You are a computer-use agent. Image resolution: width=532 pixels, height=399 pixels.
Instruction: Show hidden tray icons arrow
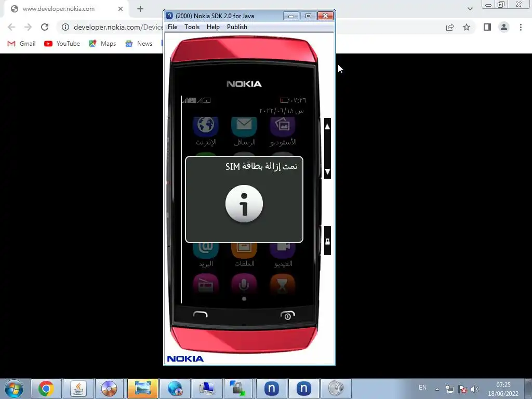coord(437,389)
